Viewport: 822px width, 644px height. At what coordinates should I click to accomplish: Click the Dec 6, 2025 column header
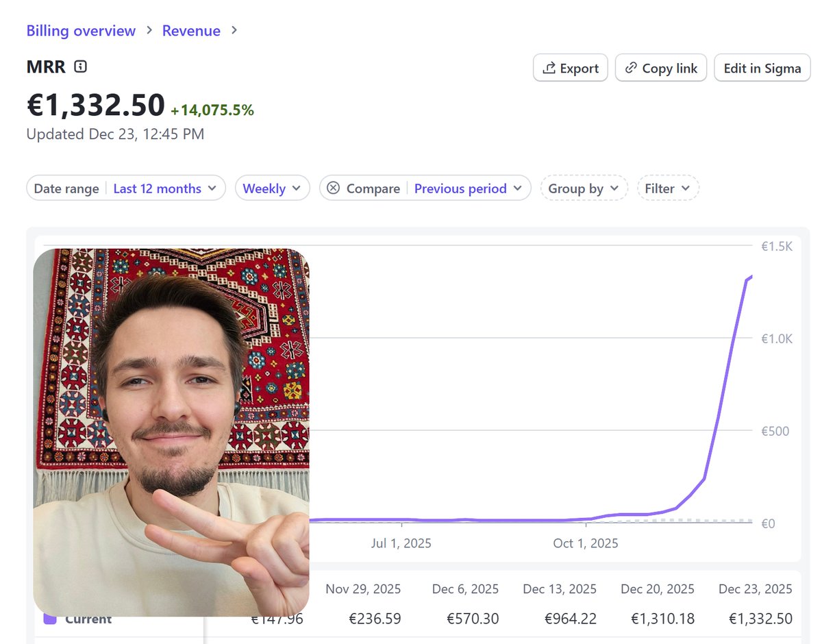[465, 589]
